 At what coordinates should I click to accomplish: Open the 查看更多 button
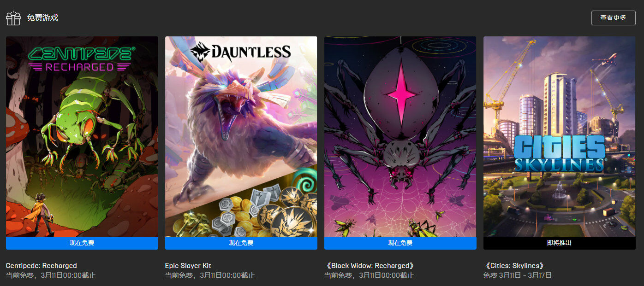(613, 18)
